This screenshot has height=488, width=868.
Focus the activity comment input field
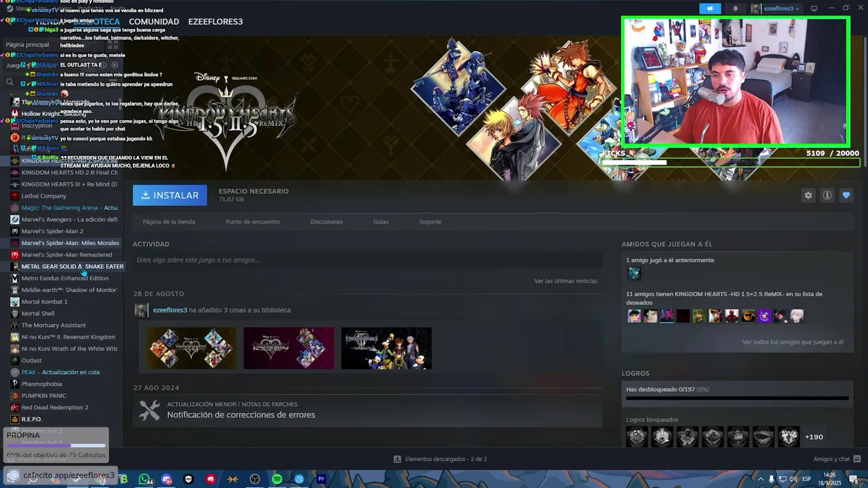[368, 260]
